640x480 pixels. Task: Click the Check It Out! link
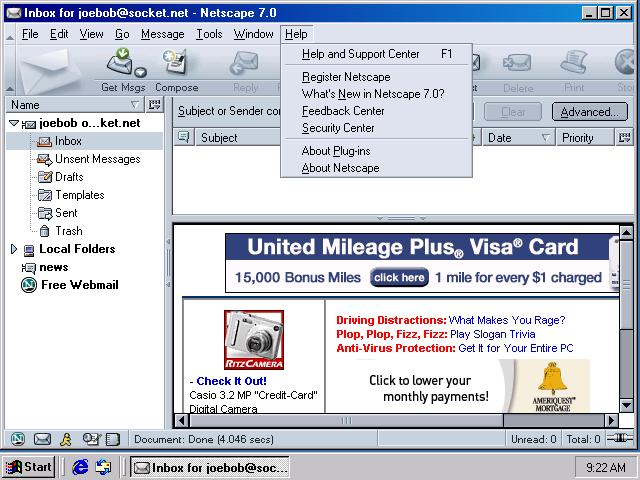(x=231, y=381)
